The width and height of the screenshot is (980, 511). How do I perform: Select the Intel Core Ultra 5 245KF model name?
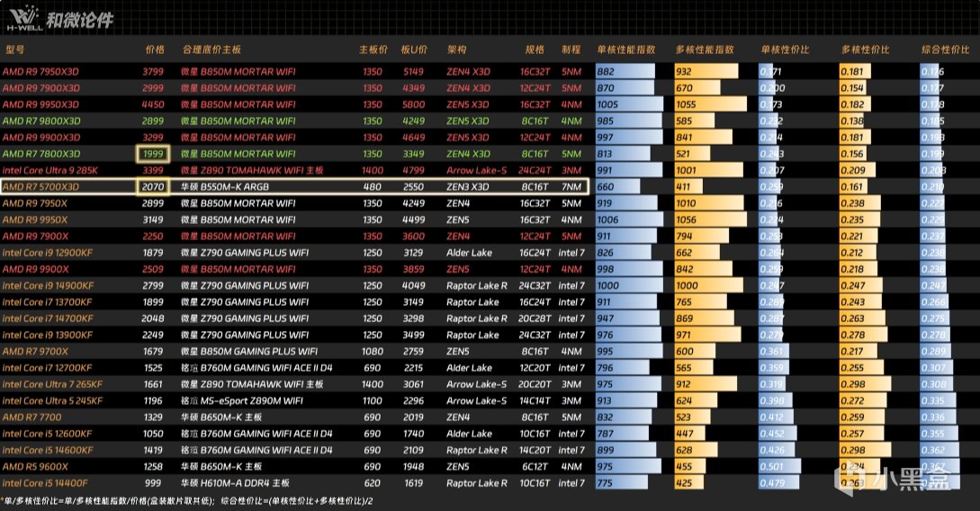click(52, 400)
